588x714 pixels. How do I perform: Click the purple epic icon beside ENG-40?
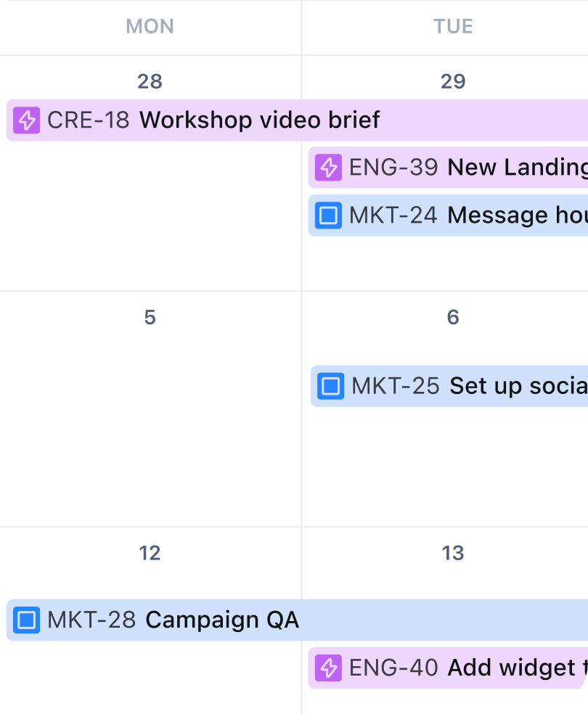[329, 668]
